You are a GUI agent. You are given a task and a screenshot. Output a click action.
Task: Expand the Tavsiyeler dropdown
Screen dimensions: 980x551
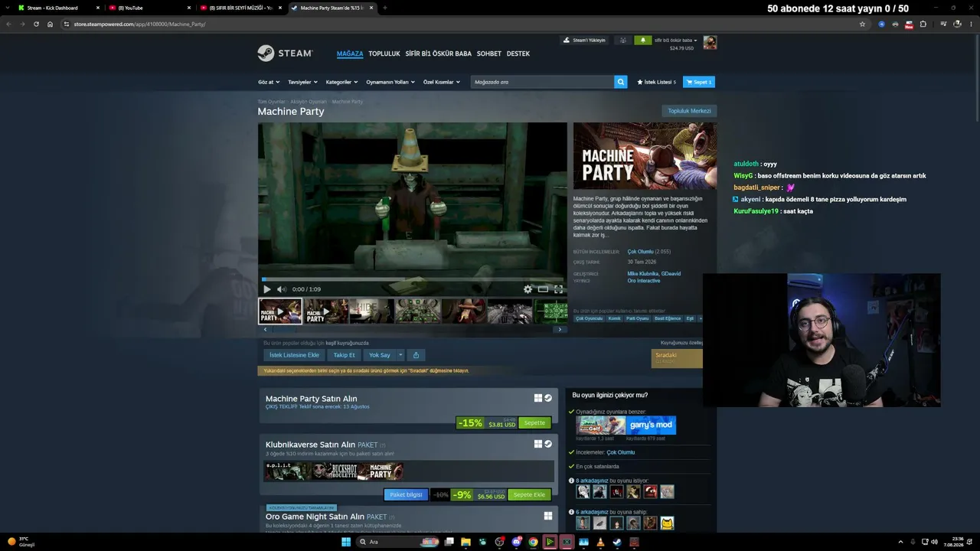[x=302, y=82]
